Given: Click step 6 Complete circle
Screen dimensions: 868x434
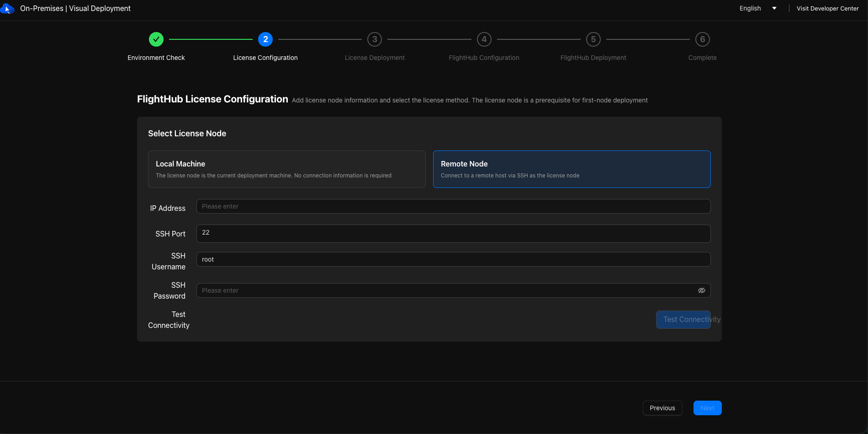Looking at the screenshot, I should (x=703, y=39).
